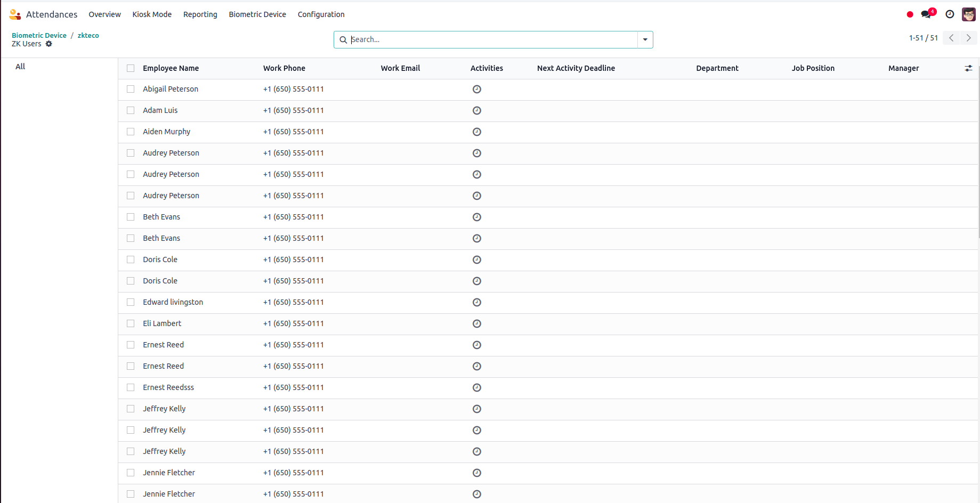The image size is (980, 503).
Task: Click the Biometric Device breadcrumb link
Action: [39, 35]
